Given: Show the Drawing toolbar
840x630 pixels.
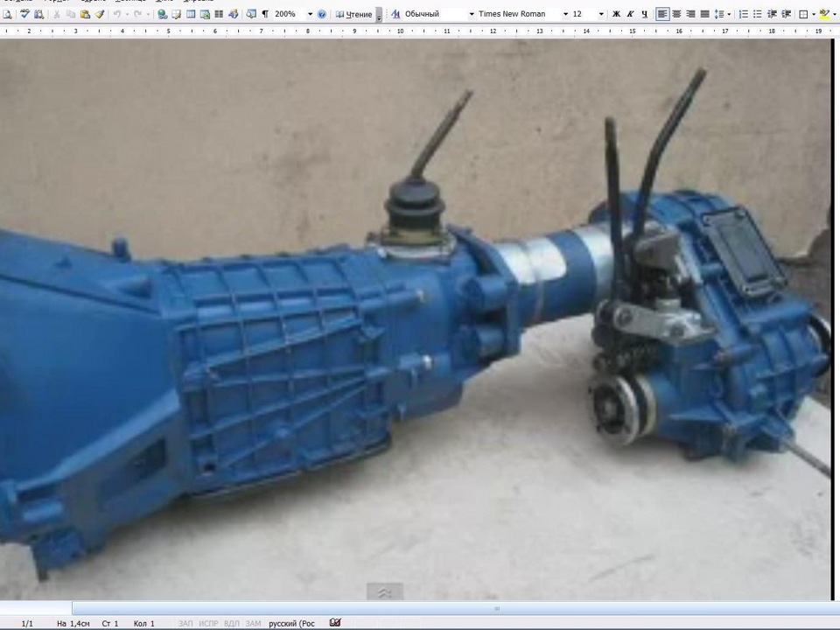Looking at the screenshot, I should click(x=234, y=15).
